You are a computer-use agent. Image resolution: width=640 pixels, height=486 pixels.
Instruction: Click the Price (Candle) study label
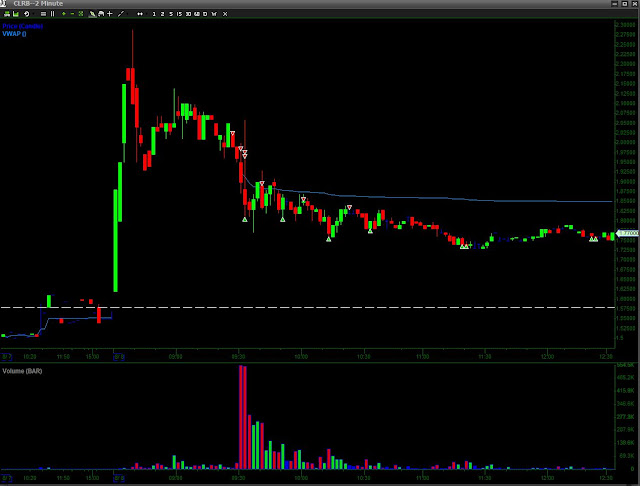click(x=22, y=26)
